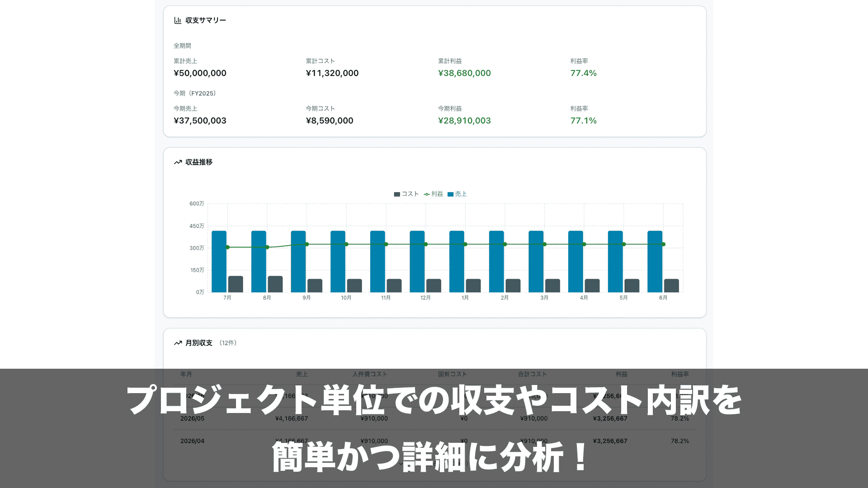Click the コスト legend square marker
The width and height of the screenshot is (868, 488).
click(396, 194)
